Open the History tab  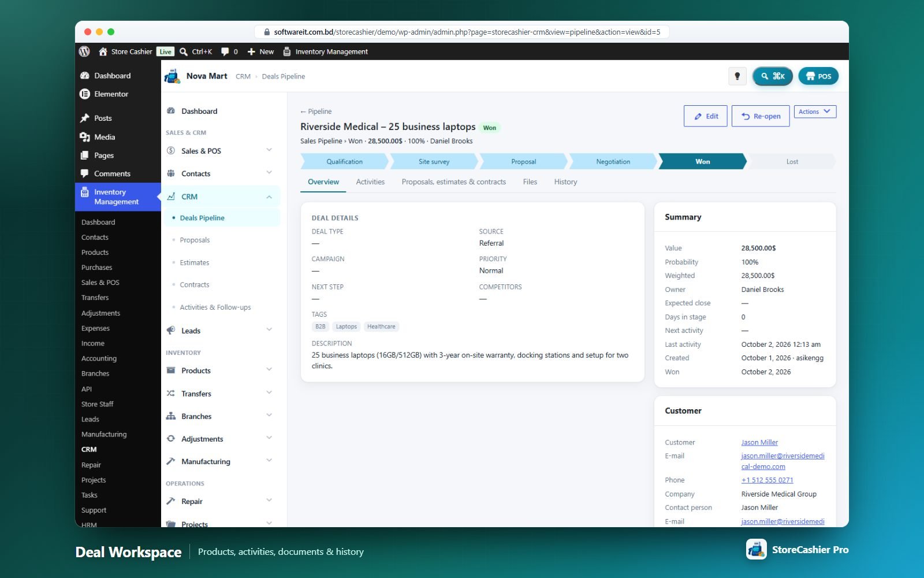565,181
